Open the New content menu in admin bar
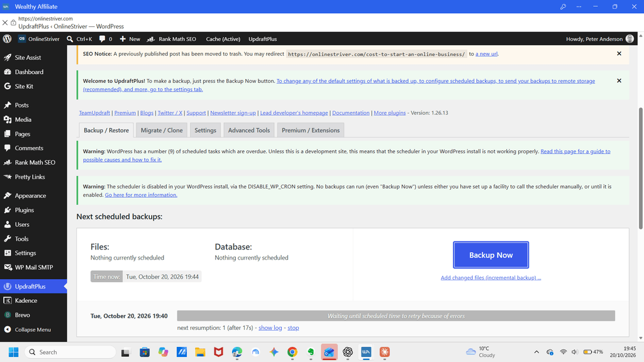 pos(130,39)
